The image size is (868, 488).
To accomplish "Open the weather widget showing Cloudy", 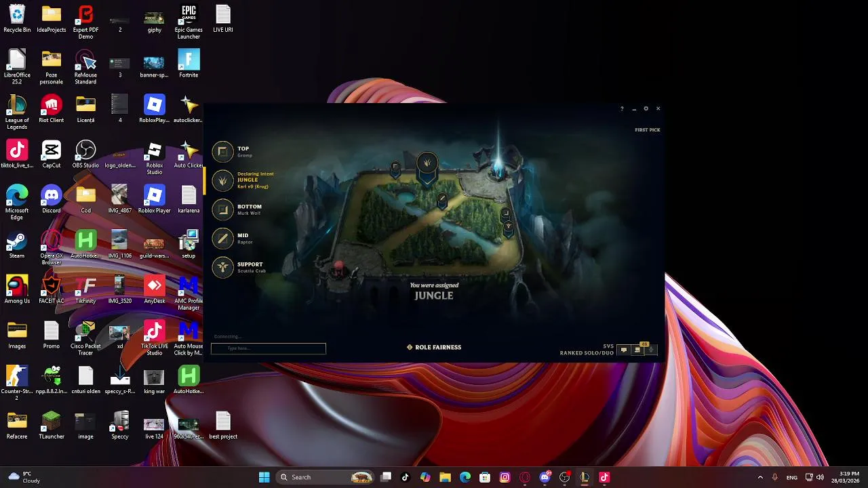I will [x=24, y=477].
